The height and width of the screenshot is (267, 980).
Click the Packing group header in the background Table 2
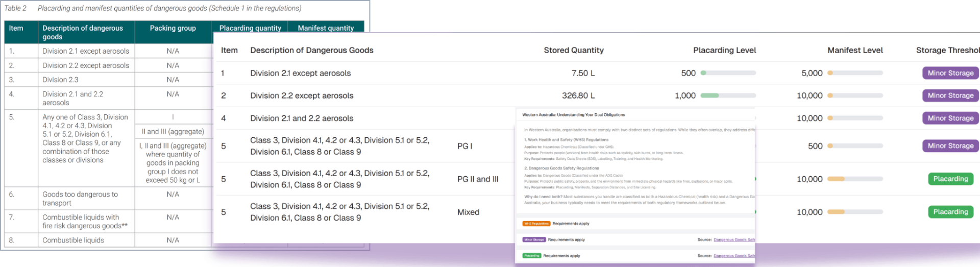click(x=173, y=28)
